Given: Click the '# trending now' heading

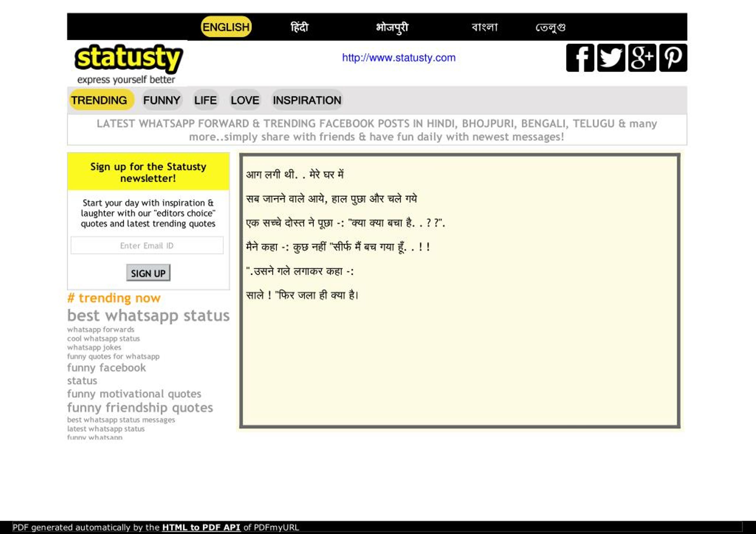Looking at the screenshot, I should pos(114,298).
